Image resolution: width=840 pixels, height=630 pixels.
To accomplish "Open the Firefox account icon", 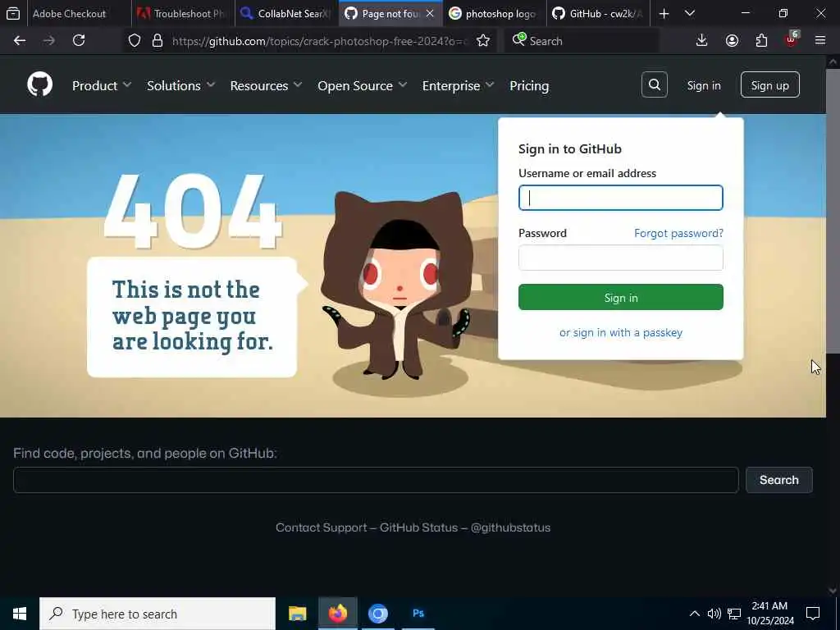I will (732, 41).
